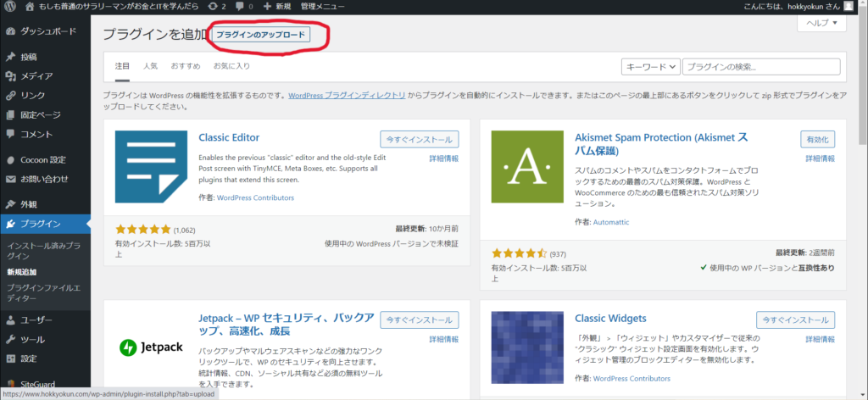This screenshot has height=400, width=868.
Task: Expand the ヘルプ dropdown tab
Action: (x=822, y=23)
